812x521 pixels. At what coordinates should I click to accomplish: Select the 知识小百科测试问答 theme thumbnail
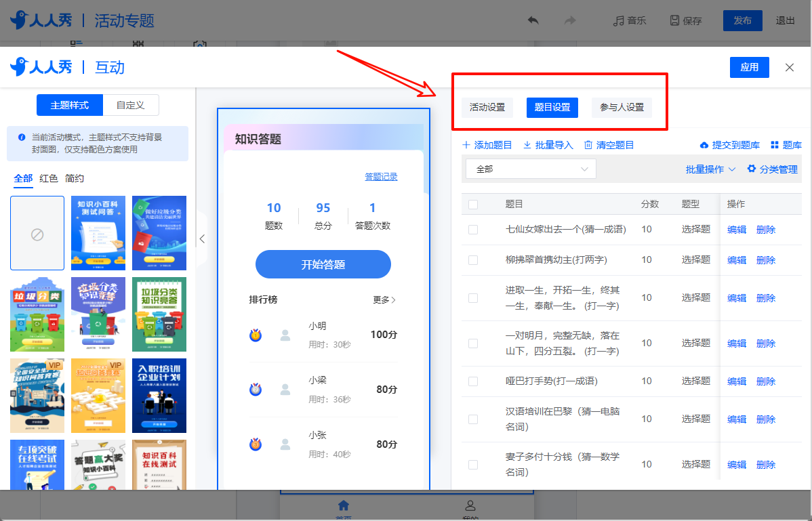(98, 233)
